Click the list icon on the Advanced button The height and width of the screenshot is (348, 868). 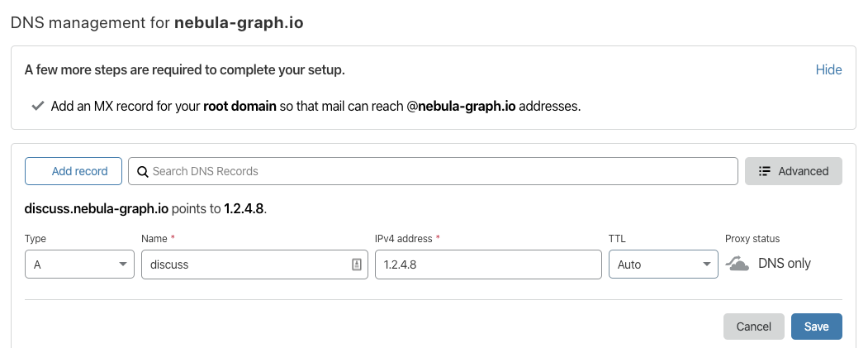coord(764,171)
